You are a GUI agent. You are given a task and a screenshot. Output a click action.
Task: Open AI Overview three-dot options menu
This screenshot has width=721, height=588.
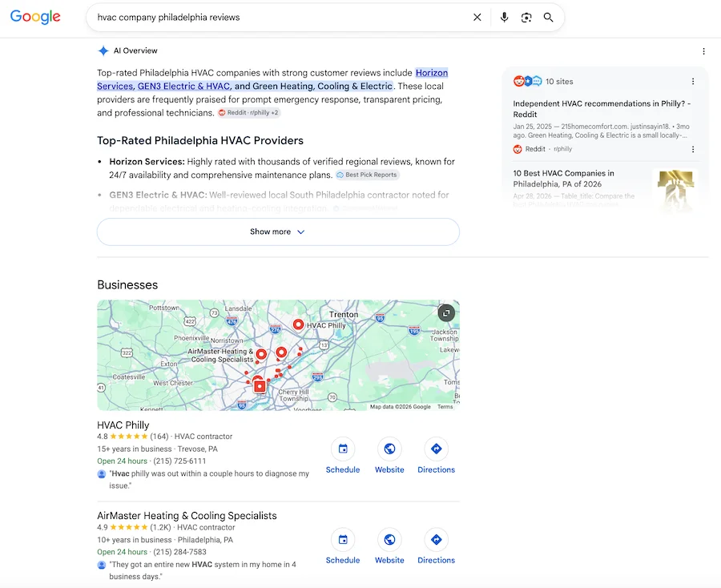click(703, 51)
